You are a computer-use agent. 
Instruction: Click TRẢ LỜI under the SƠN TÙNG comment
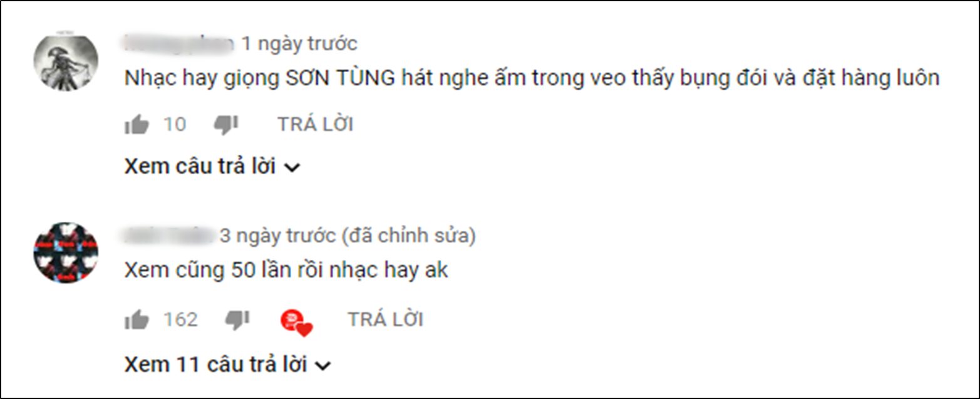(316, 125)
